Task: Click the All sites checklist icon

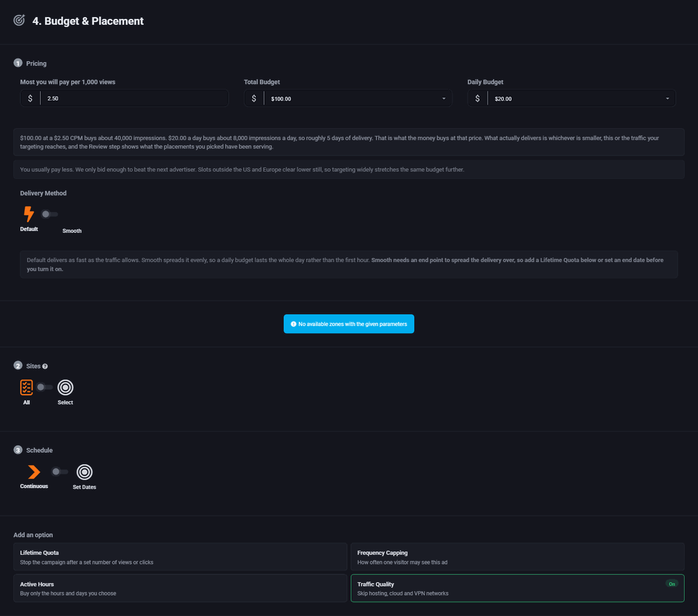Action: click(26, 387)
